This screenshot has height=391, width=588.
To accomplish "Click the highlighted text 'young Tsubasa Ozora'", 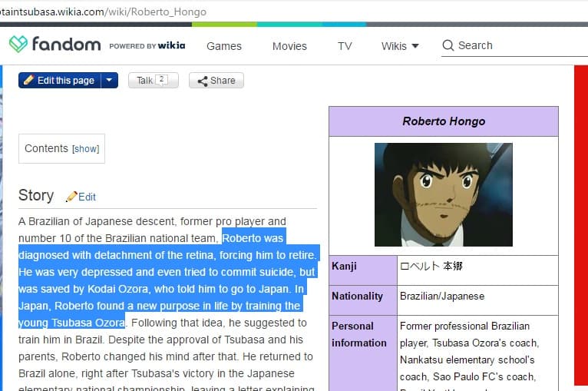I will (71, 323).
